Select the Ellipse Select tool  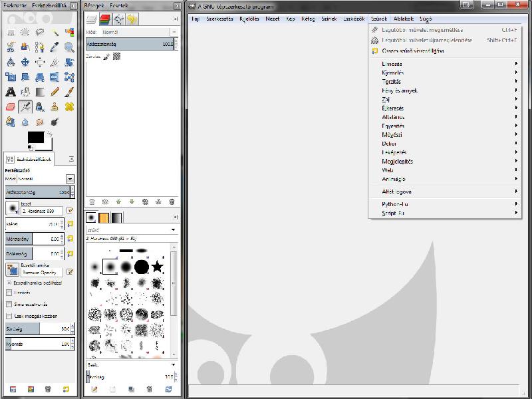[x=25, y=33]
